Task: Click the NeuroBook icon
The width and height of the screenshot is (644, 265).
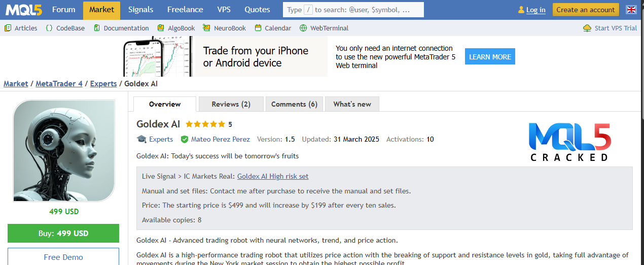Action: 206,28
